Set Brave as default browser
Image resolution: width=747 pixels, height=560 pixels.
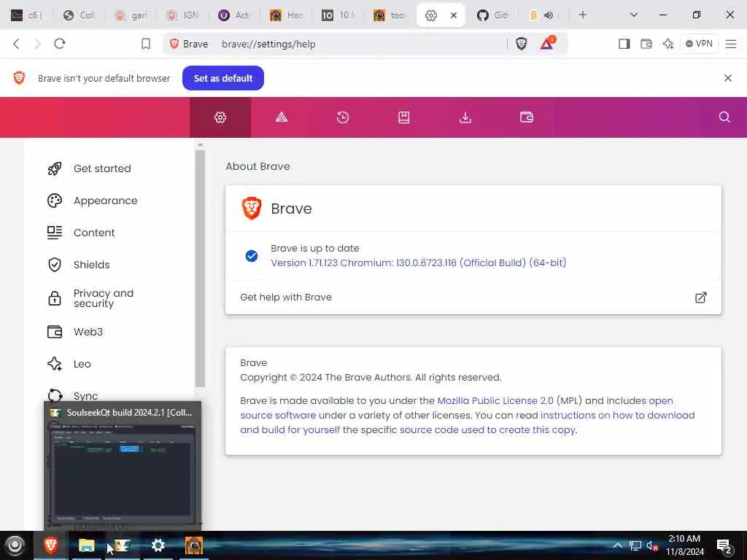[223, 78]
